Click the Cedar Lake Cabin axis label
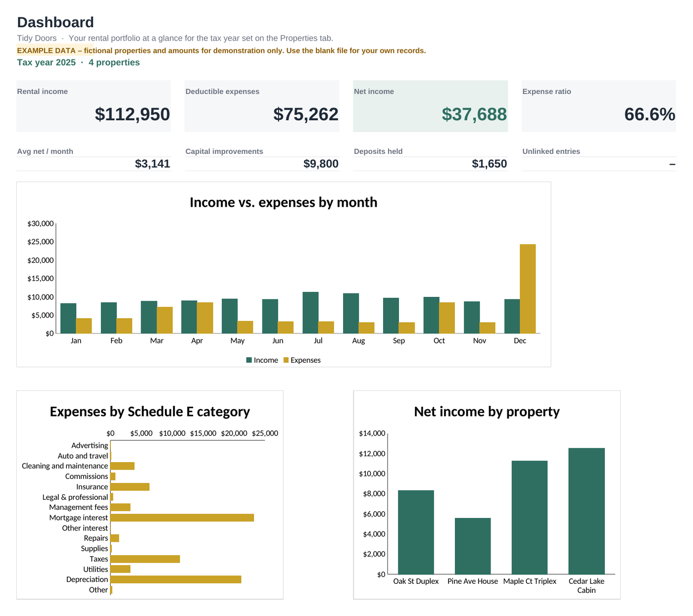This screenshot has height=616, width=693. point(587,586)
